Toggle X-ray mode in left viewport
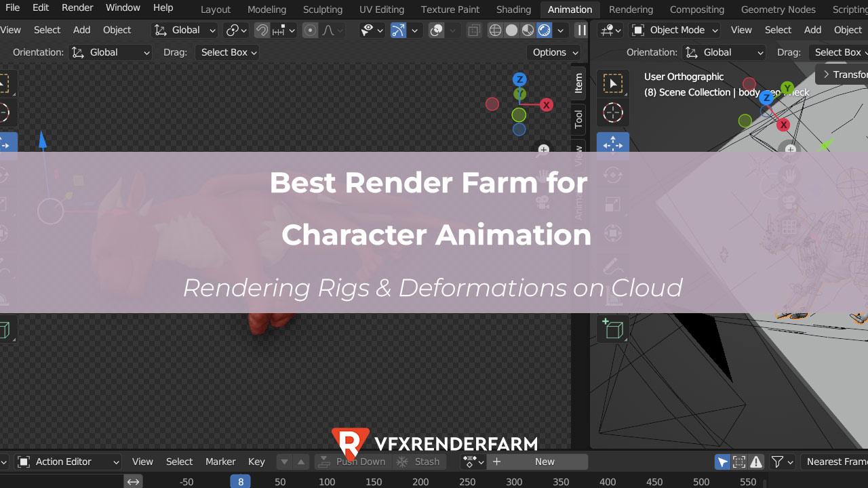This screenshot has width=868, height=488. (x=474, y=30)
